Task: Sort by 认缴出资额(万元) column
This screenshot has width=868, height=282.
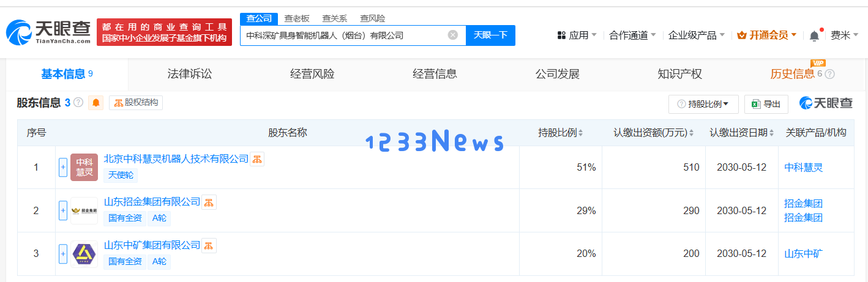Action: pos(654,133)
